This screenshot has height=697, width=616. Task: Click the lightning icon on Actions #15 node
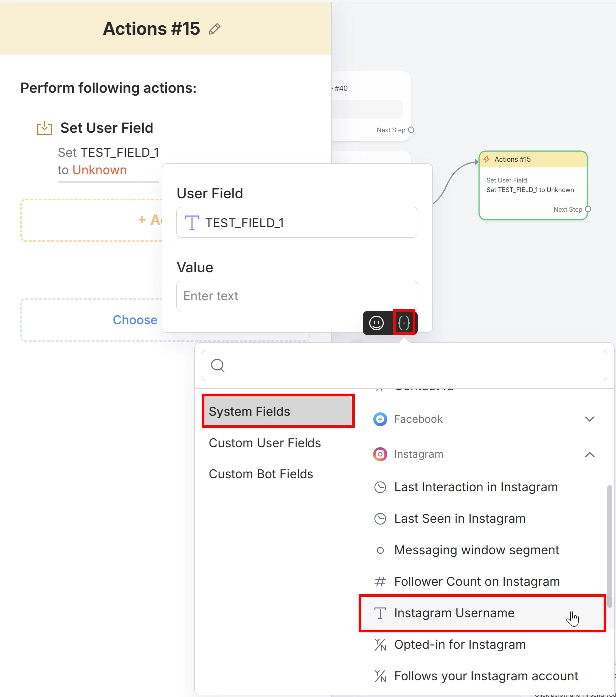(x=487, y=159)
